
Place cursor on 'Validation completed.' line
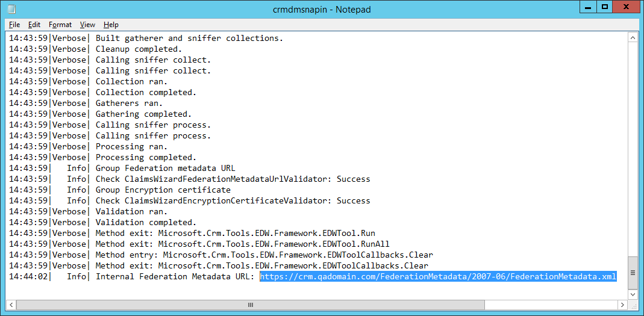(146, 223)
